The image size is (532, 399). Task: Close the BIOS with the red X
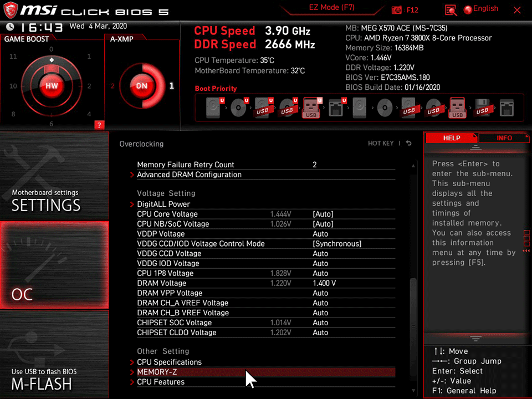coord(517,10)
